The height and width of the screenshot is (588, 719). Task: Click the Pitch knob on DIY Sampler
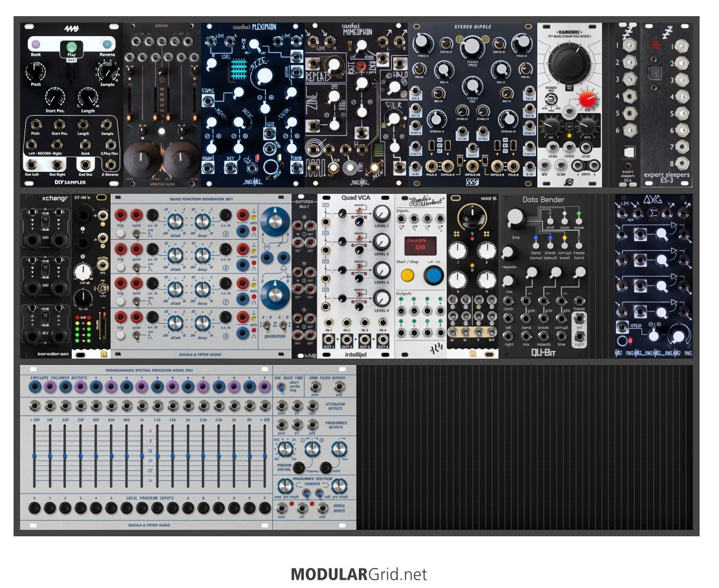36,72
